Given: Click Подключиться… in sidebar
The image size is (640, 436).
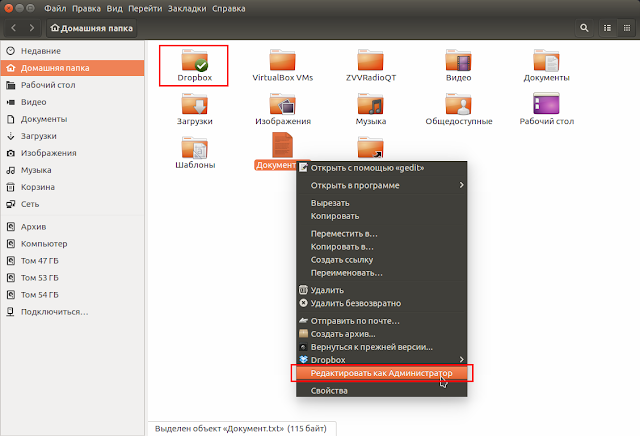Looking at the screenshot, I should [72, 311].
